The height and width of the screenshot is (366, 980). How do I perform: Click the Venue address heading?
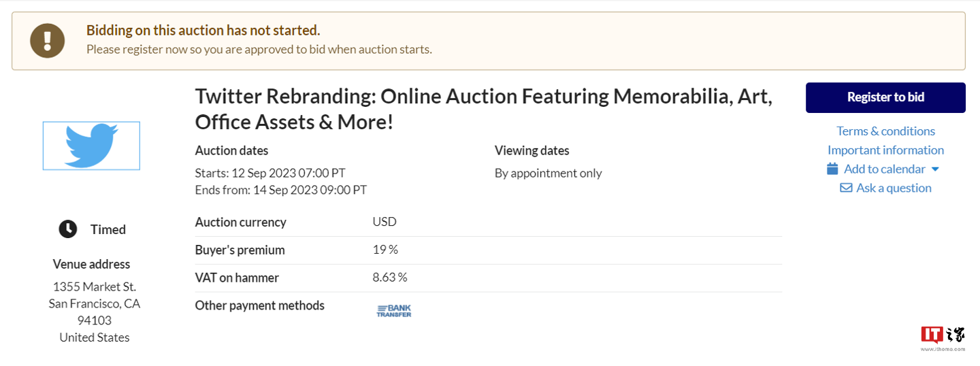click(91, 264)
